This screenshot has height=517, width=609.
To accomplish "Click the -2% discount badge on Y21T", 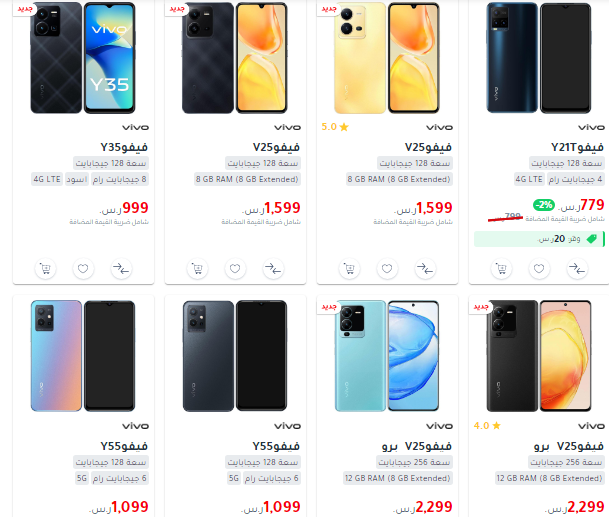I will tap(544, 205).
